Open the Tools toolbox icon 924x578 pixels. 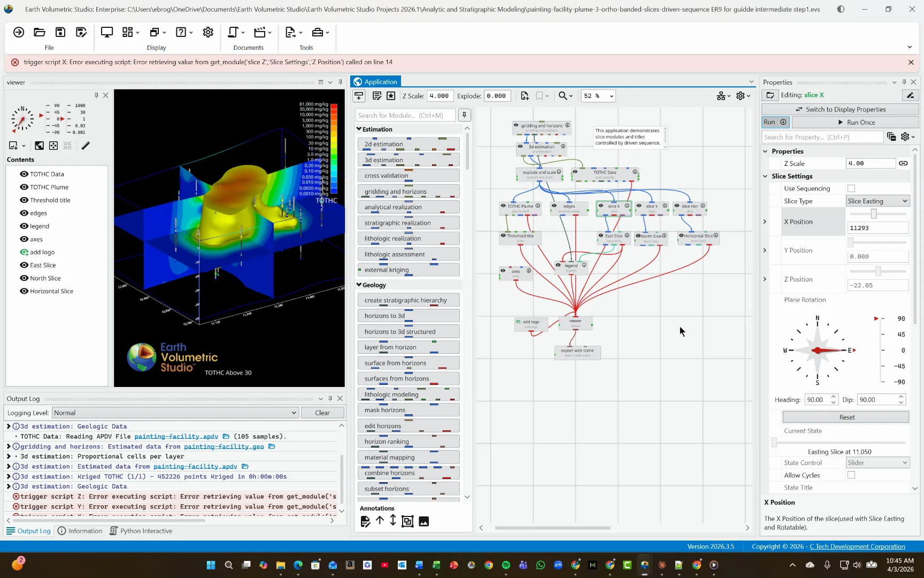click(x=320, y=33)
